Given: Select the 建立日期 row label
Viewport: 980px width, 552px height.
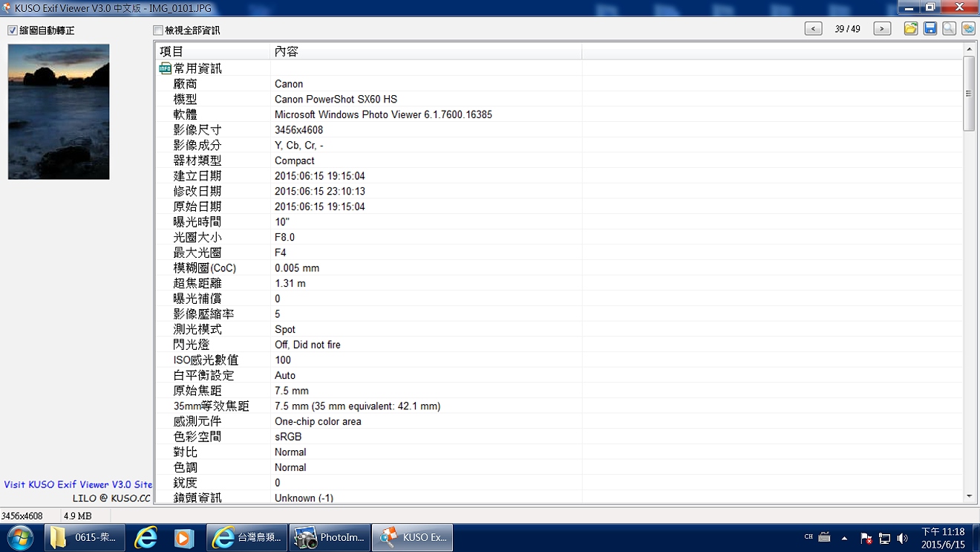Looking at the screenshot, I should pos(197,176).
